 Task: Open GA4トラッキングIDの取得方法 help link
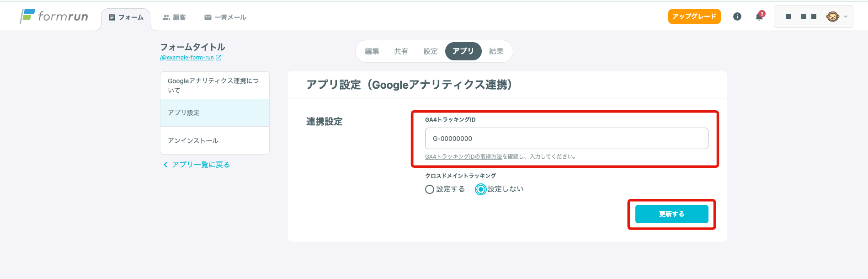463,156
